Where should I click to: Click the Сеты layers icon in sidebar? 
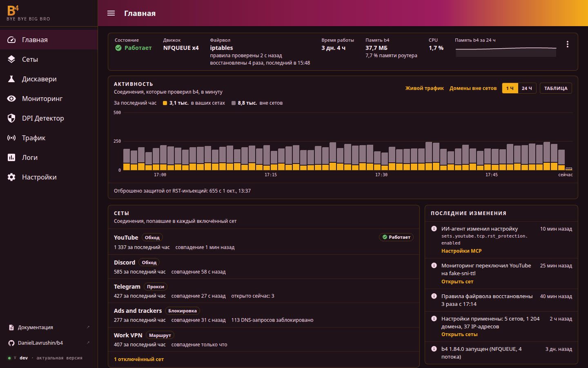pos(11,59)
